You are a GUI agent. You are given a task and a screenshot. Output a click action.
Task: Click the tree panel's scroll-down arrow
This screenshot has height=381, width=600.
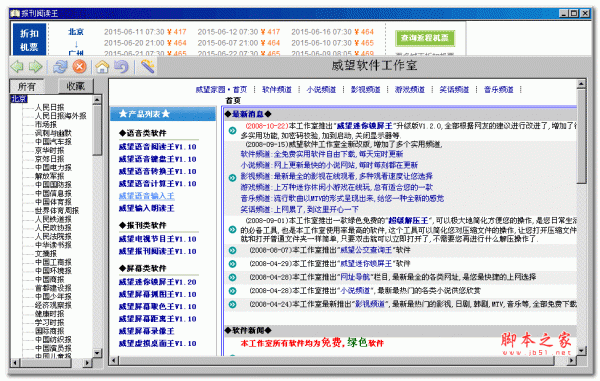97,353
